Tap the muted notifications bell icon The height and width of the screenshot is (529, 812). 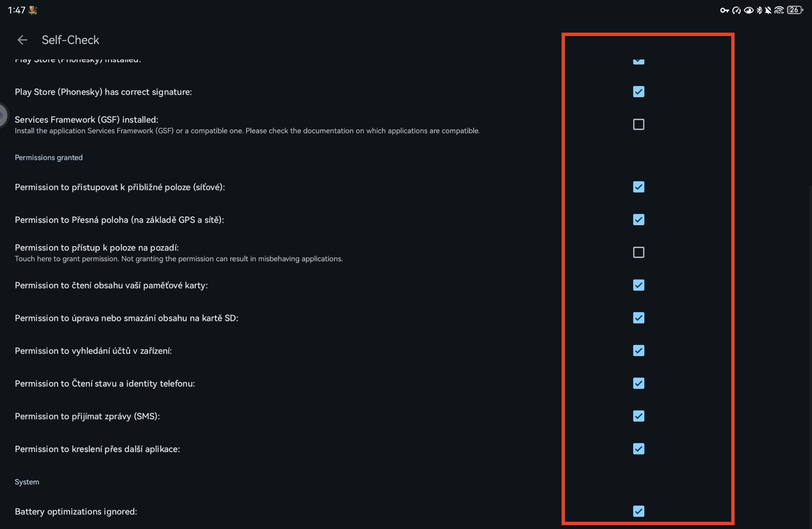(768, 10)
